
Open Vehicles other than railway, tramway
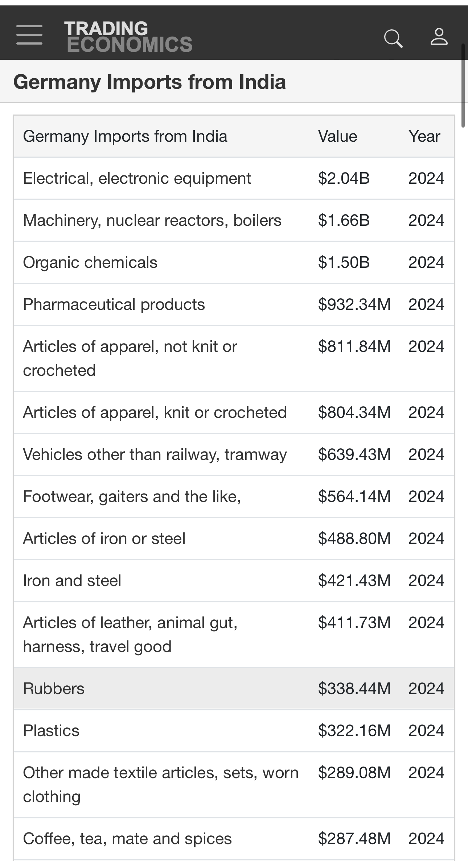point(155,454)
